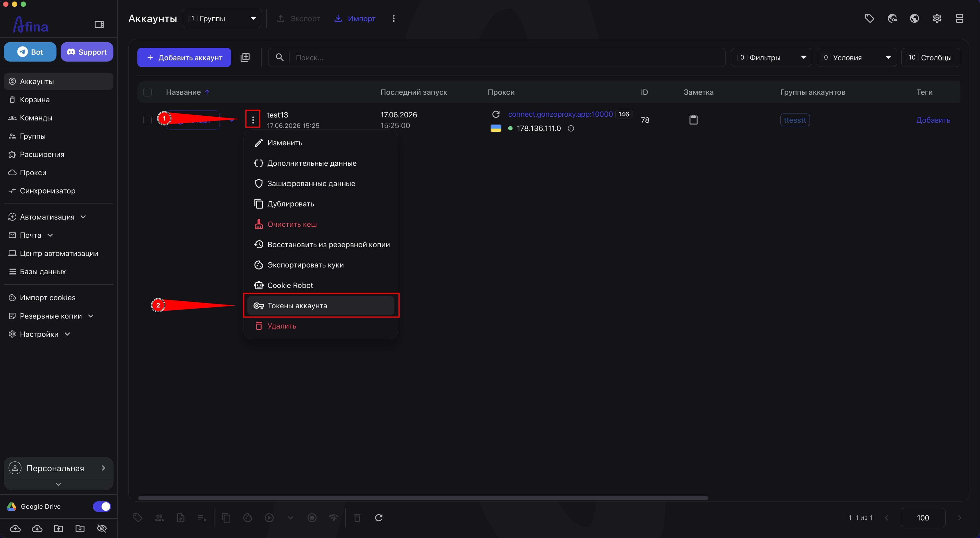
Task: Collapse sidebar panel icon near Afina logo
Action: coord(99,25)
